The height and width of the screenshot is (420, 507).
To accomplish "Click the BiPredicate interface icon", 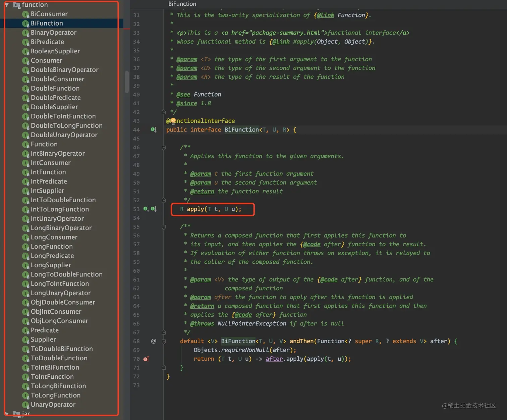I will (25, 42).
